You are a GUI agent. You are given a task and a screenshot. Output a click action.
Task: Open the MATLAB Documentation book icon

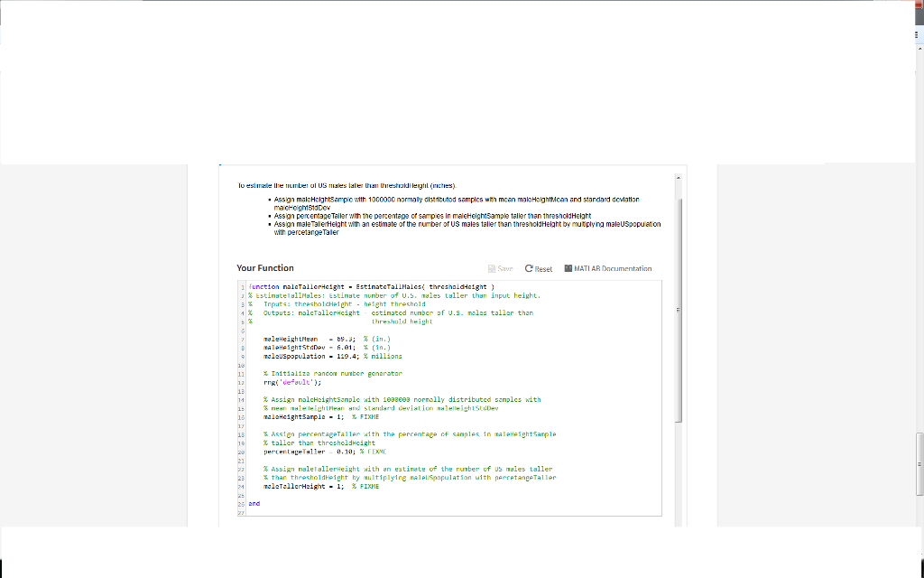coord(567,269)
